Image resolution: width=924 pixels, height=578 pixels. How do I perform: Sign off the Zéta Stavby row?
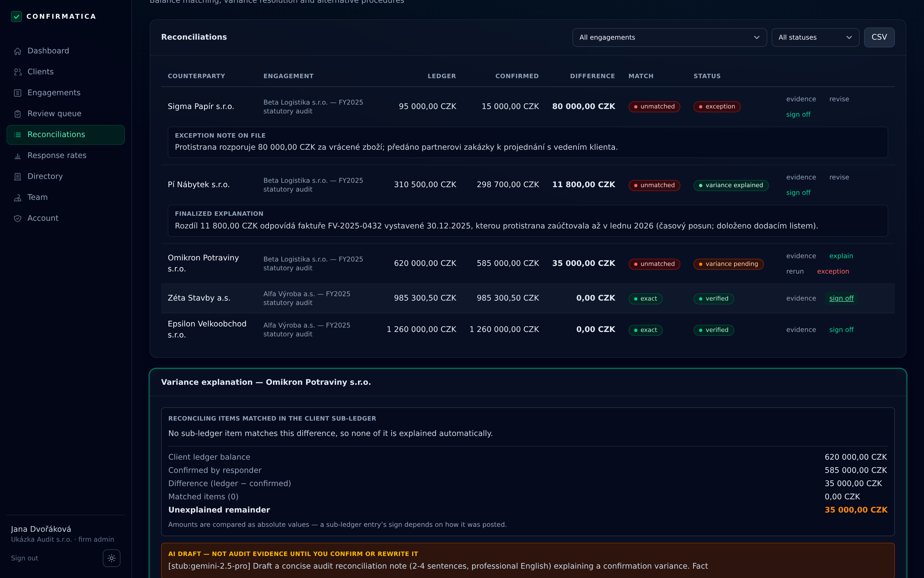point(841,299)
